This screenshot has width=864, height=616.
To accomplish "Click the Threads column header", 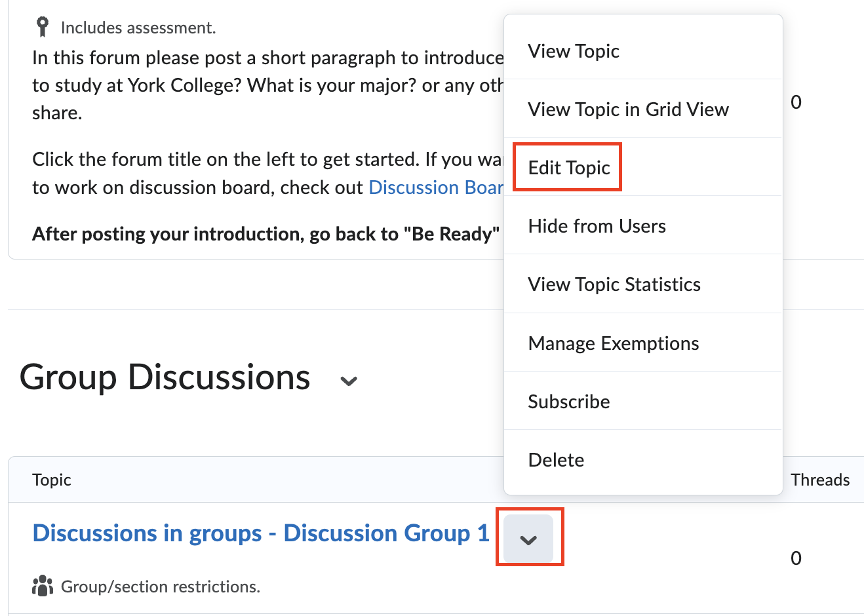I will coord(819,480).
